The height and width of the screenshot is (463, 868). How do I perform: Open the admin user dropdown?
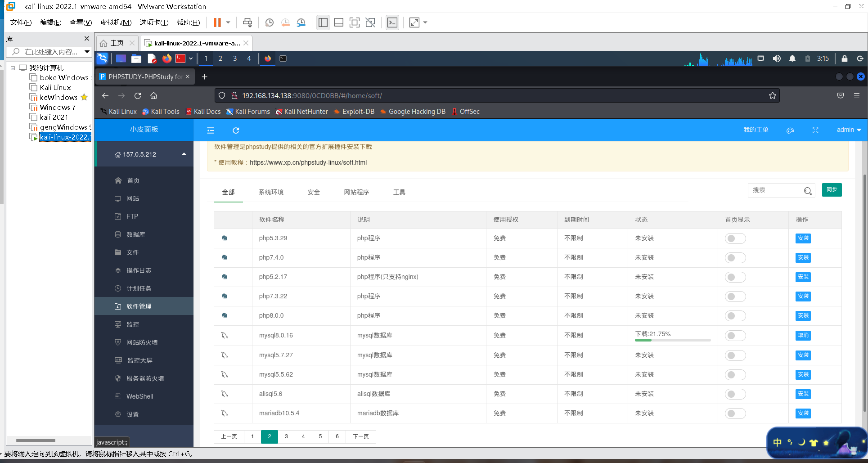point(849,130)
